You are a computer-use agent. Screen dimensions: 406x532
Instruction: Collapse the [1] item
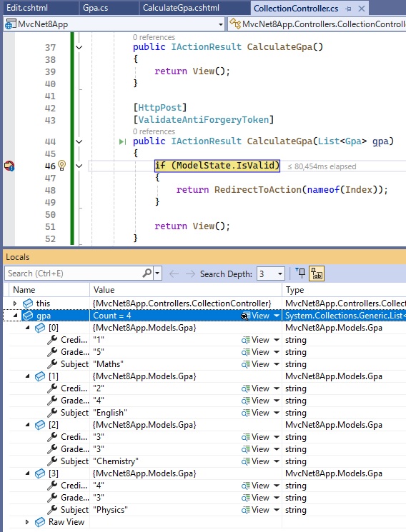(x=28, y=376)
